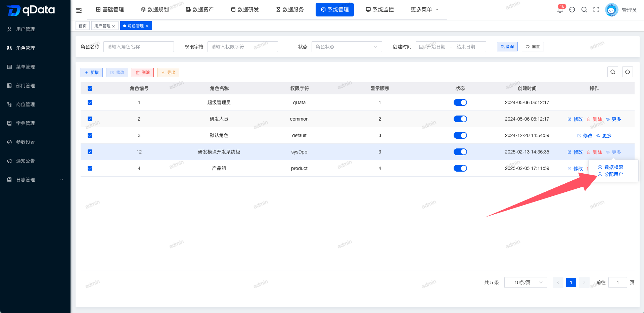Close the 用户管理 tab

coord(113,26)
